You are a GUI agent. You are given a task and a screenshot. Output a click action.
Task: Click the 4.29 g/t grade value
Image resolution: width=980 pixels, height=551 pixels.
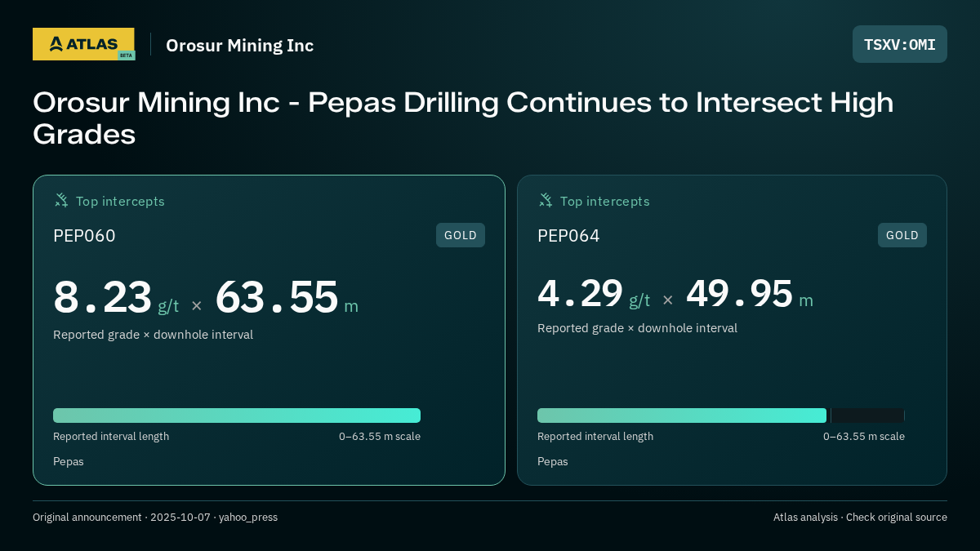coord(594,293)
